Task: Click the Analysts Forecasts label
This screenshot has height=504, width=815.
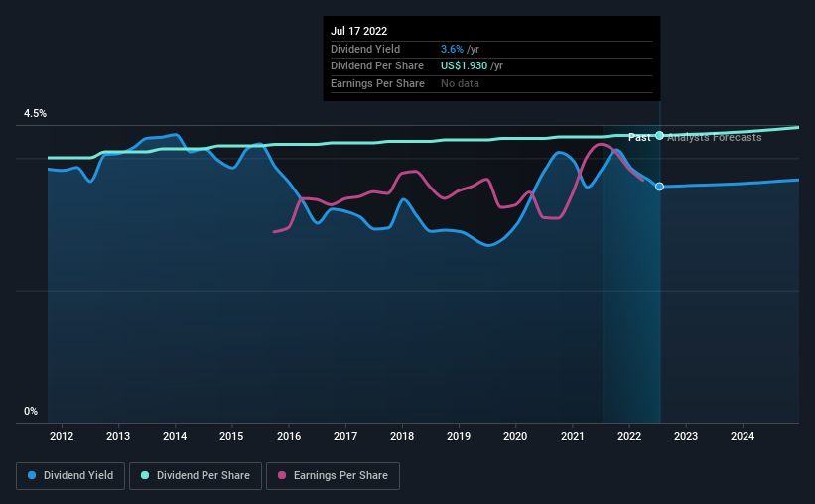Action: (714, 137)
